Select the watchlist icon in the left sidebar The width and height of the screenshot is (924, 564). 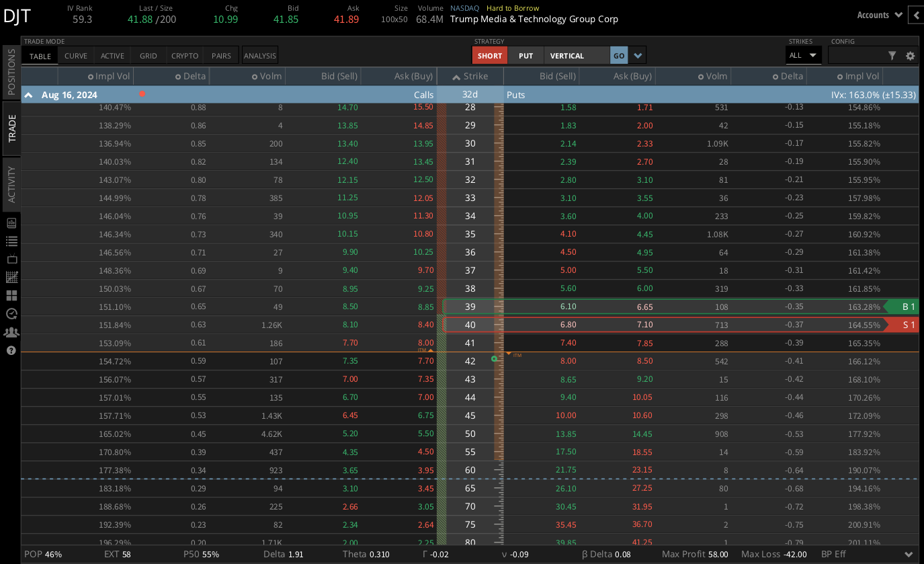point(10,241)
